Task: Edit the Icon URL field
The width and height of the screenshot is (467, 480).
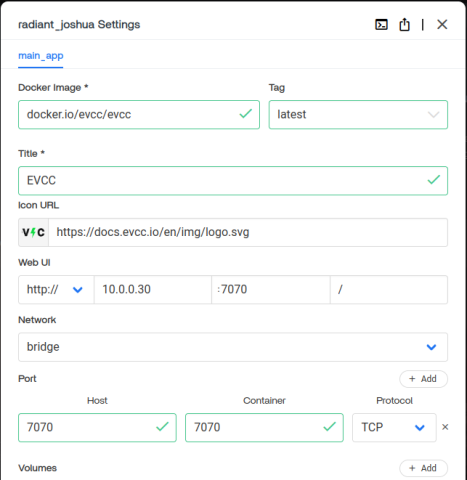Action: click(x=248, y=232)
